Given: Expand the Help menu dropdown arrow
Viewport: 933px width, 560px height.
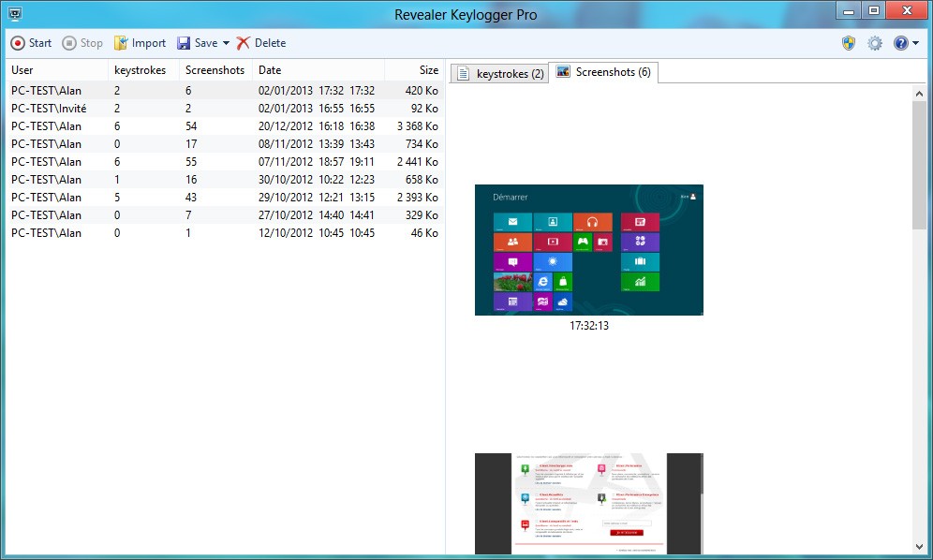Looking at the screenshot, I should tap(916, 43).
